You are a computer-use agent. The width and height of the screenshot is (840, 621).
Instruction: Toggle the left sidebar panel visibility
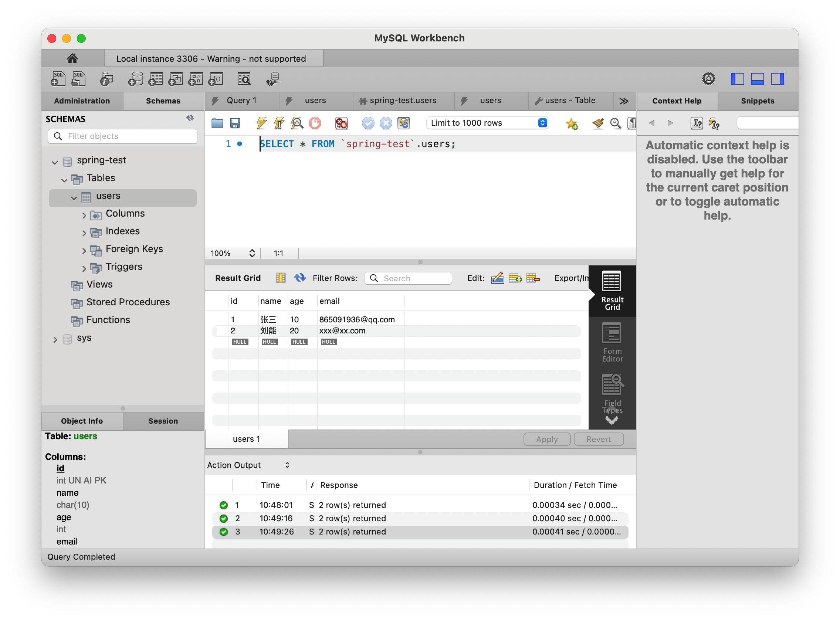[x=737, y=79]
